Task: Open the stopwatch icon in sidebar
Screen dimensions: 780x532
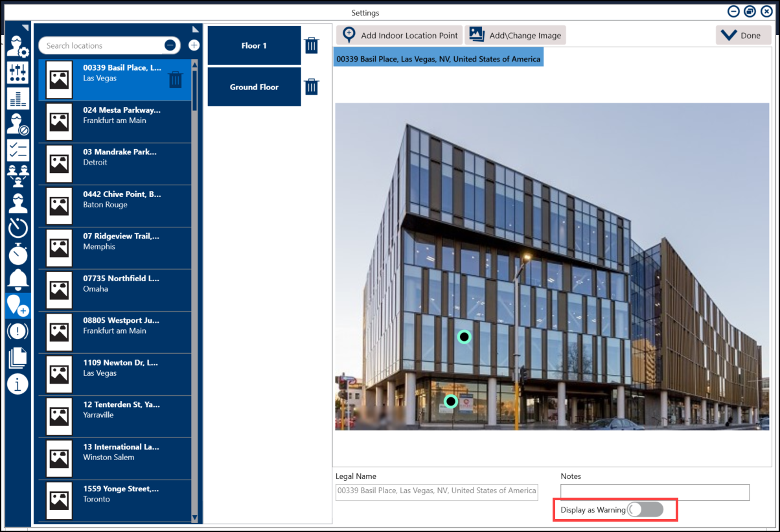Action: [x=17, y=253]
